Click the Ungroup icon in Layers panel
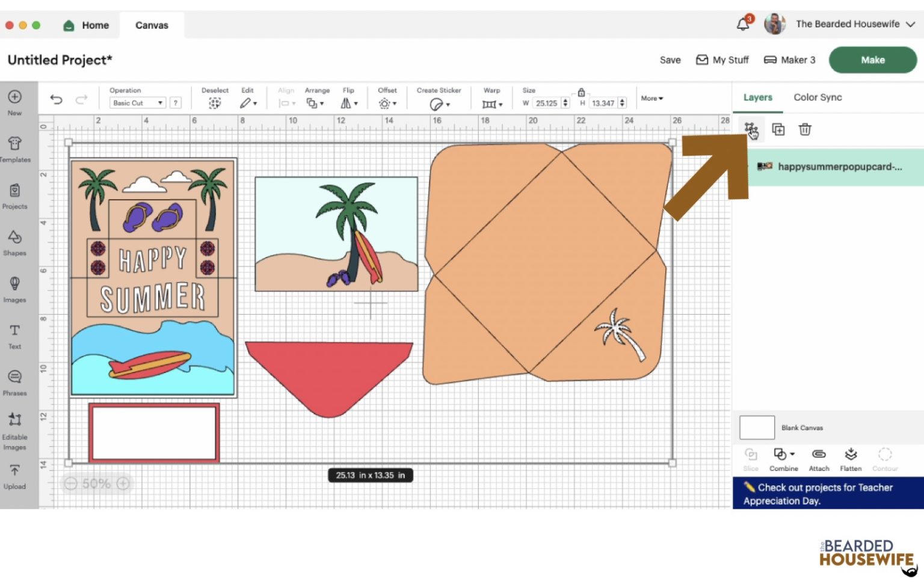 (751, 129)
